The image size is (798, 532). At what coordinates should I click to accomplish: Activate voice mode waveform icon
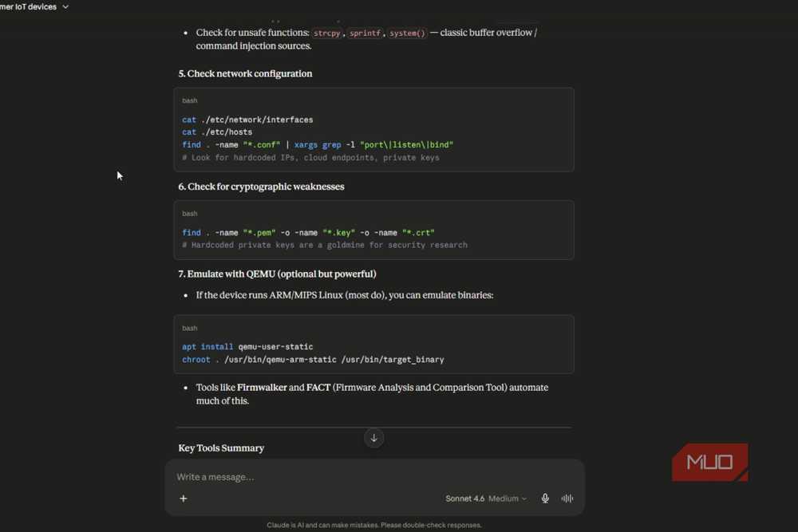[x=567, y=499]
